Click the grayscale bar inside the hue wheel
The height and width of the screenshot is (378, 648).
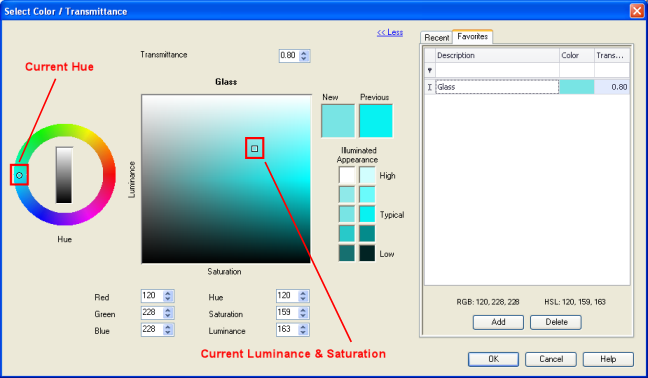64,175
